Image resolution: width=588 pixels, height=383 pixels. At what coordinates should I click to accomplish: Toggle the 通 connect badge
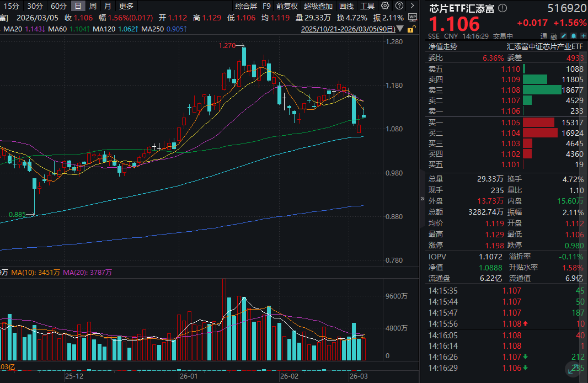point(543,36)
